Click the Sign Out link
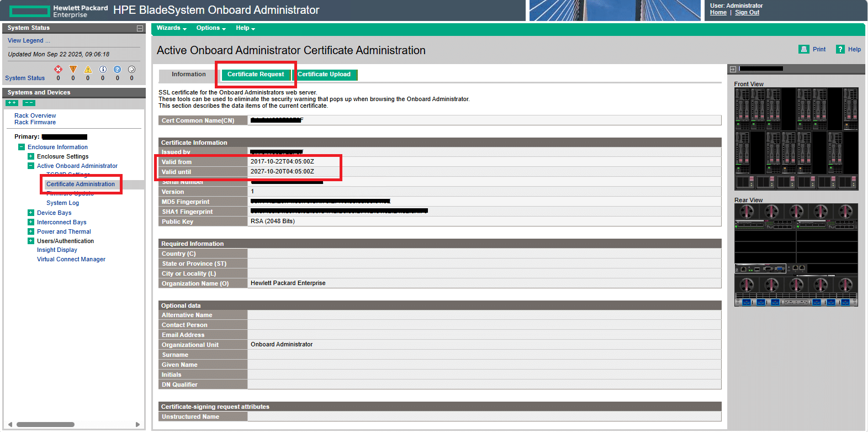This screenshot has height=432, width=868. pos(747,13)
